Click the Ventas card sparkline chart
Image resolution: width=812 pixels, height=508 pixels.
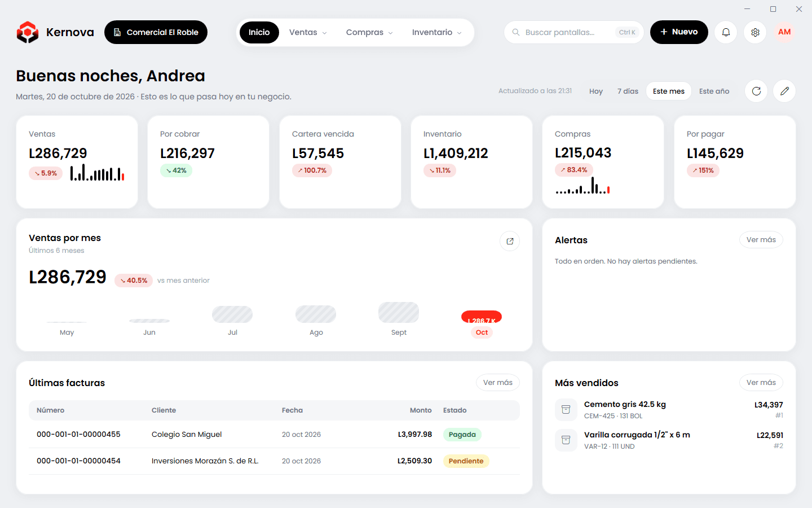point(97,172)
